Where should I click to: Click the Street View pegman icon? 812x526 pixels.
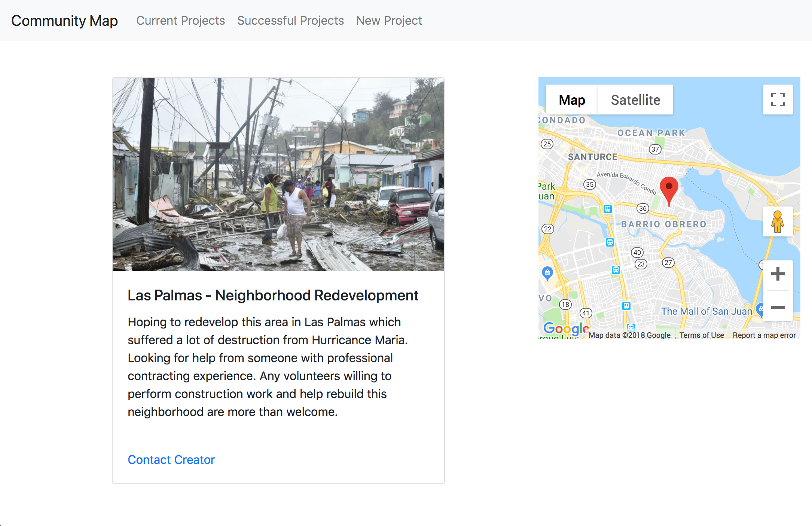(777, 221)
